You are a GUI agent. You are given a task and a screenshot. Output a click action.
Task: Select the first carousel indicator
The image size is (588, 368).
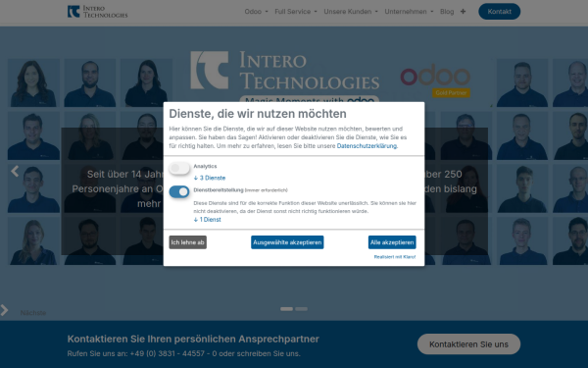tap(286, 309)
